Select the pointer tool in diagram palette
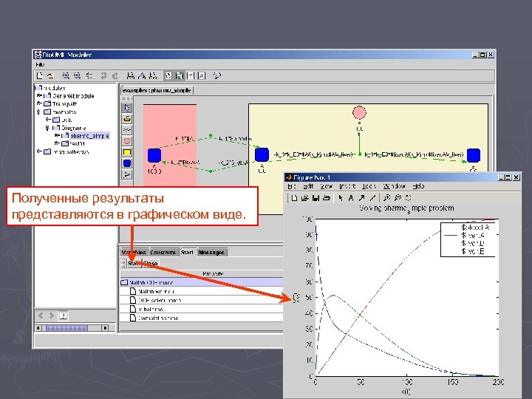 tap(127, 108)
